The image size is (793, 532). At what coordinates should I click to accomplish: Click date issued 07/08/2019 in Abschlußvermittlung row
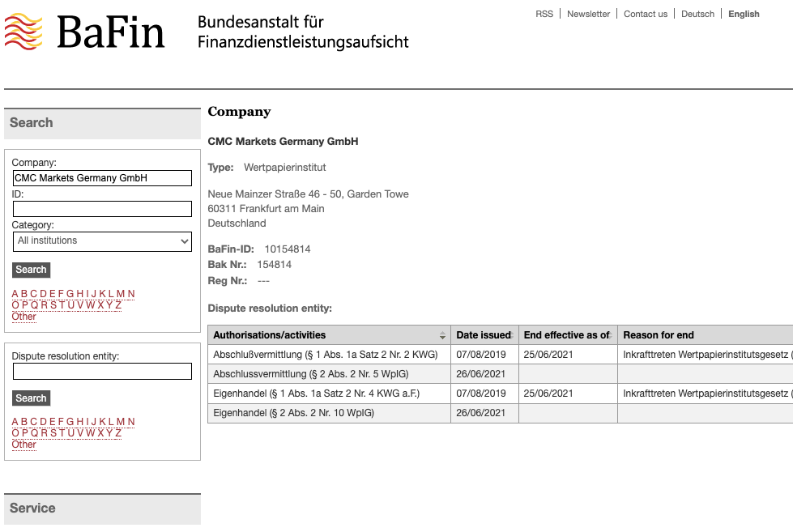(481, 355)
